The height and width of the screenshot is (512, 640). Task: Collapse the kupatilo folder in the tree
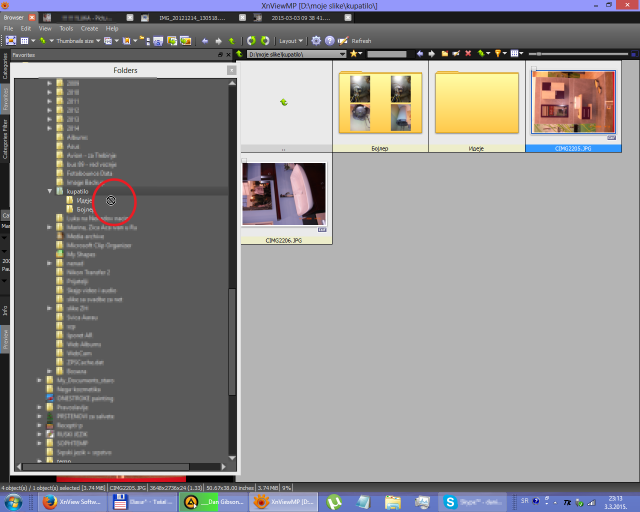pyautogui.click(x=49, y=190)
